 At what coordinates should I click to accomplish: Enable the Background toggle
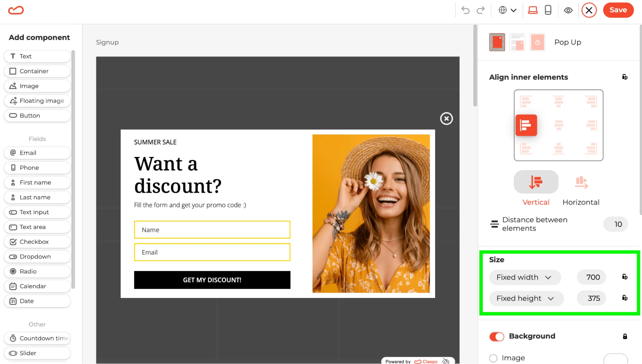pyautogui.click(x=497, y=336)
